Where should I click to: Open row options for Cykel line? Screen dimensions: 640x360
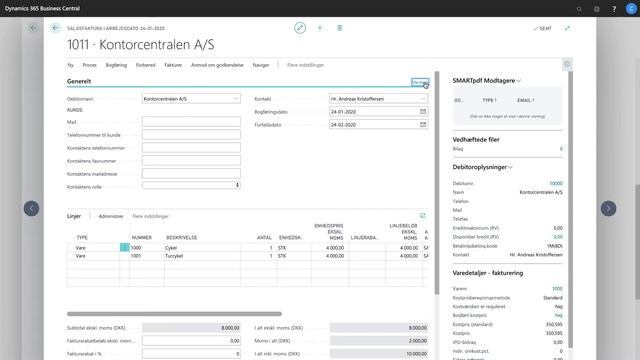coord(124,247)
